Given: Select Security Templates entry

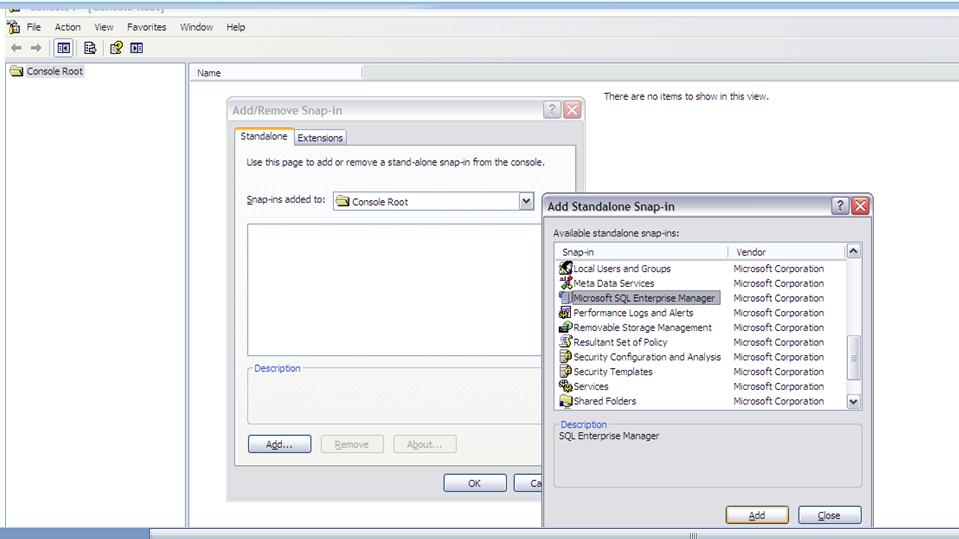Looking at the screenshot, I should click(x=613, y=371).
